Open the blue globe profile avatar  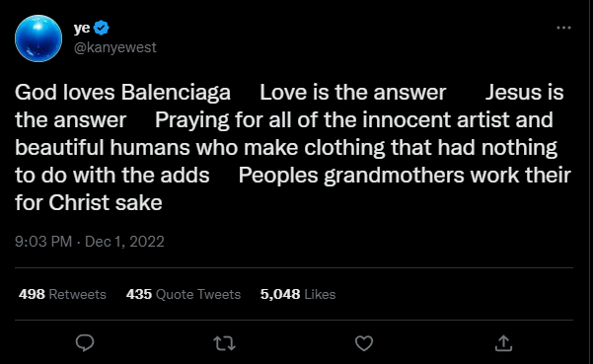tap(38, 38)
